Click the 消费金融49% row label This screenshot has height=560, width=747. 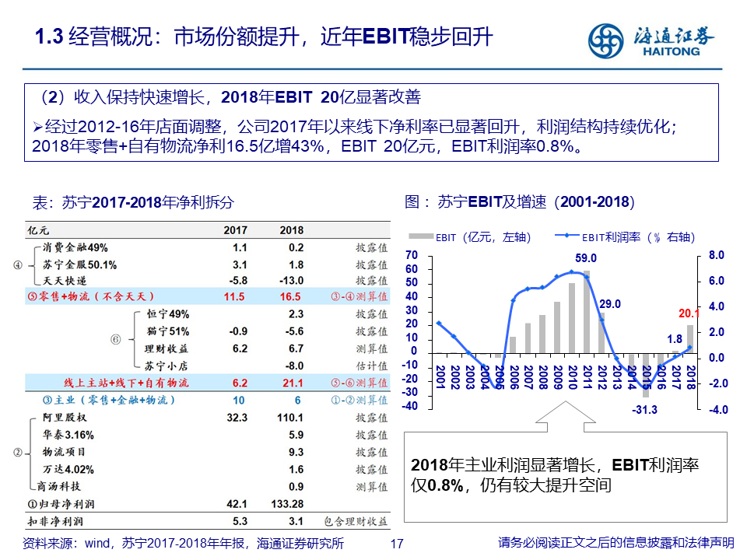coord(75,247)
